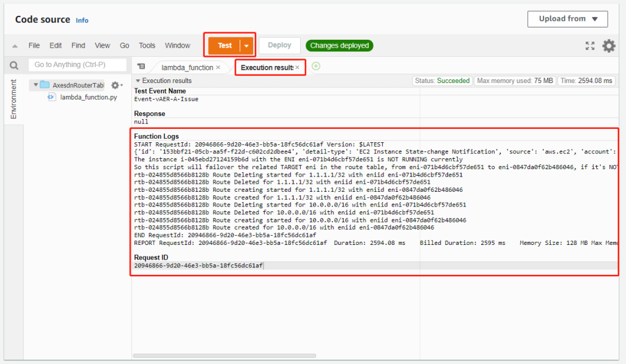
Task: Click the search magnifier icon
Action: 14,65
